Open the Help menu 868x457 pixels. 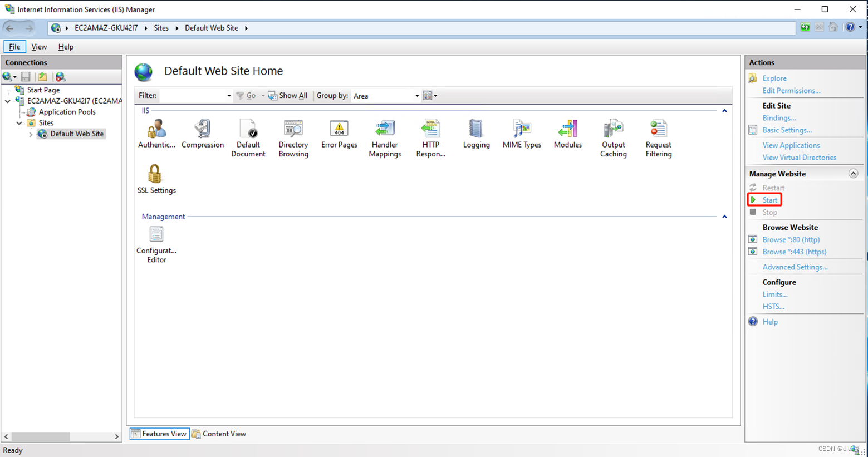pos(66,47)
